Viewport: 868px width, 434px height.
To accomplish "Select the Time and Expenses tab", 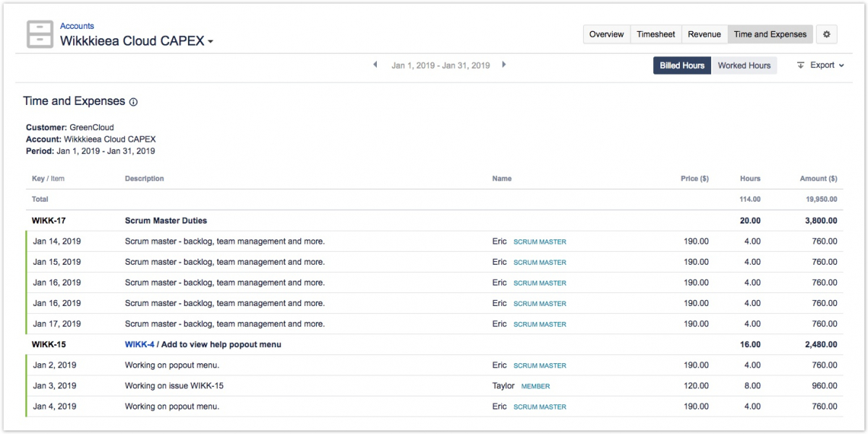I will (x=770, y=34).
